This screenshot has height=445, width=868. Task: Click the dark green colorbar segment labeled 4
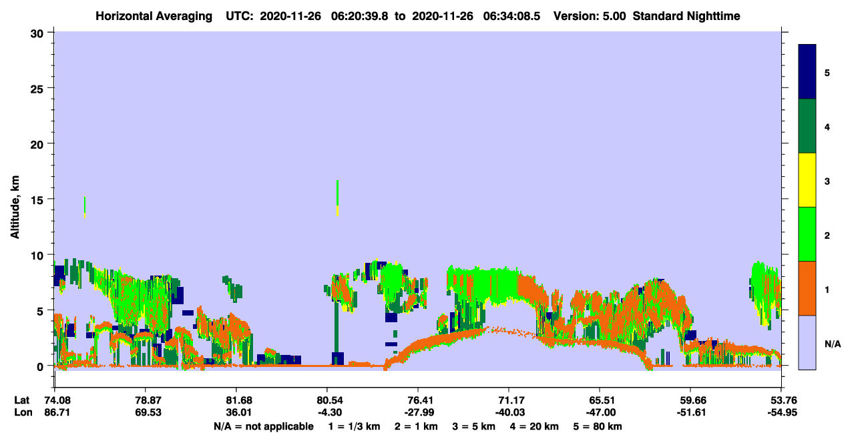[x=807, y=126]
